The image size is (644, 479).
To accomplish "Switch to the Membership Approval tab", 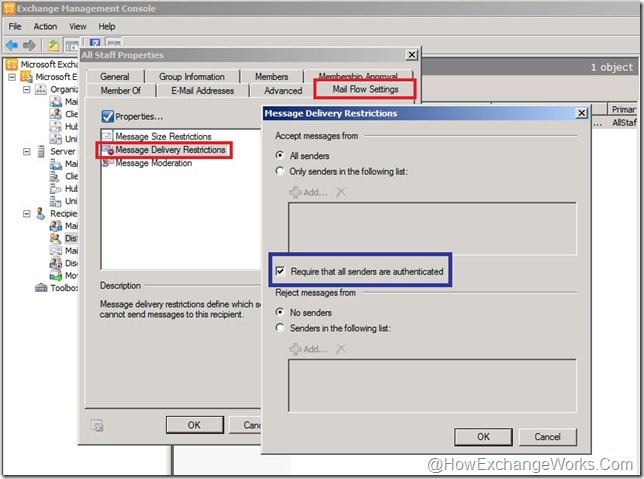I will click(358, 76).
